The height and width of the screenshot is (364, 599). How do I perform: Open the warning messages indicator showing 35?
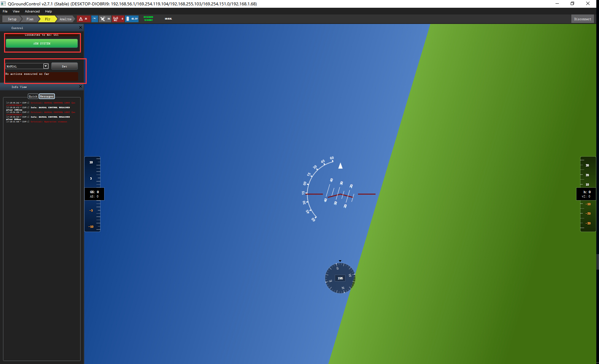pyautogui.click(x=83, y=19)
